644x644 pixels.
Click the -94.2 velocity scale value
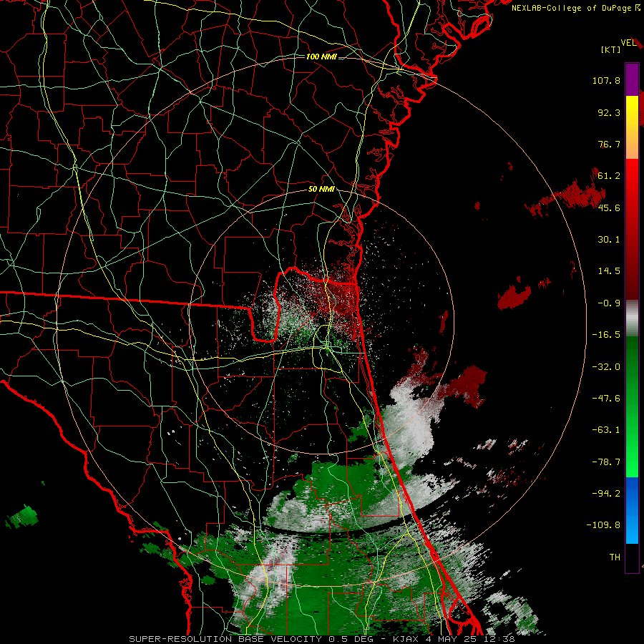[x=606, y=493]
